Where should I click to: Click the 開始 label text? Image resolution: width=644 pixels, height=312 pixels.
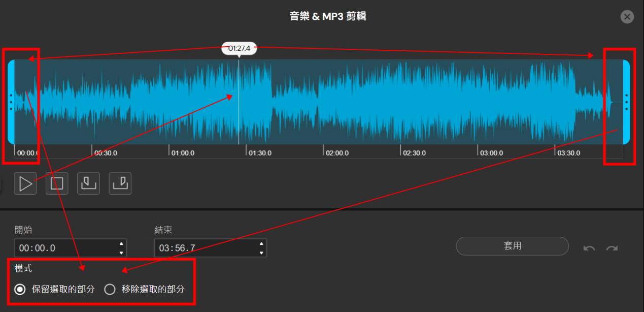(23, 230)
